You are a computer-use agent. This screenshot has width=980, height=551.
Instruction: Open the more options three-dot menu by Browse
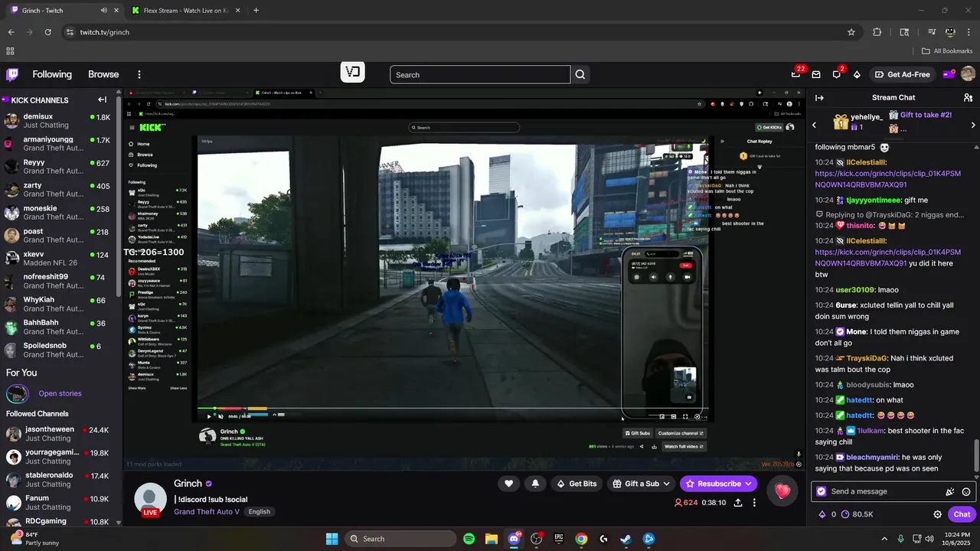(139, 74)
